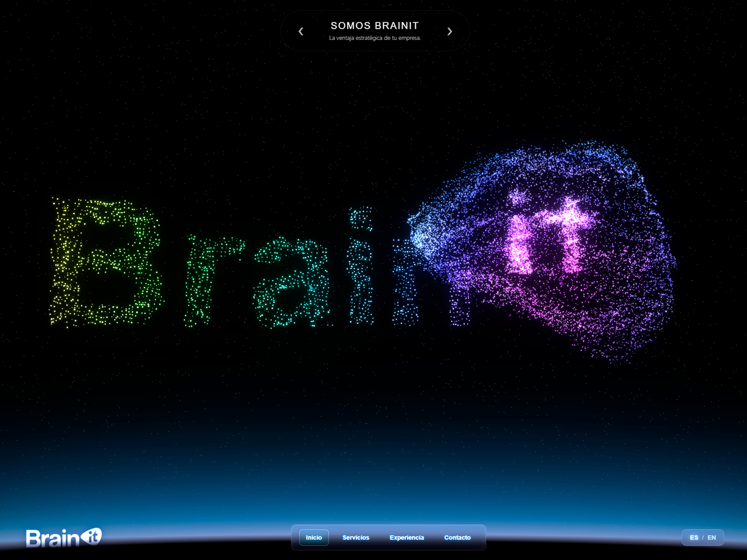The width and height of the screenshot is (747, 560).
Task: Open the Contacto page link
Action: (457, 538)
